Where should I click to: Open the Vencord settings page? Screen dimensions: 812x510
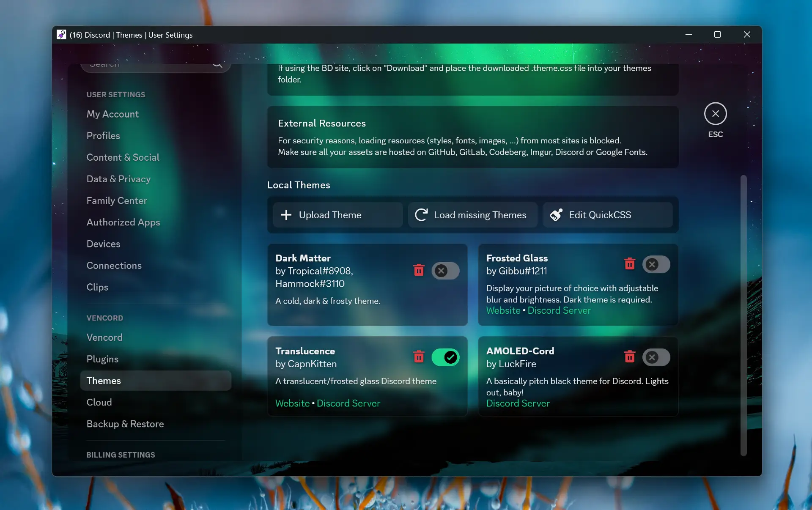coord(155,337)
